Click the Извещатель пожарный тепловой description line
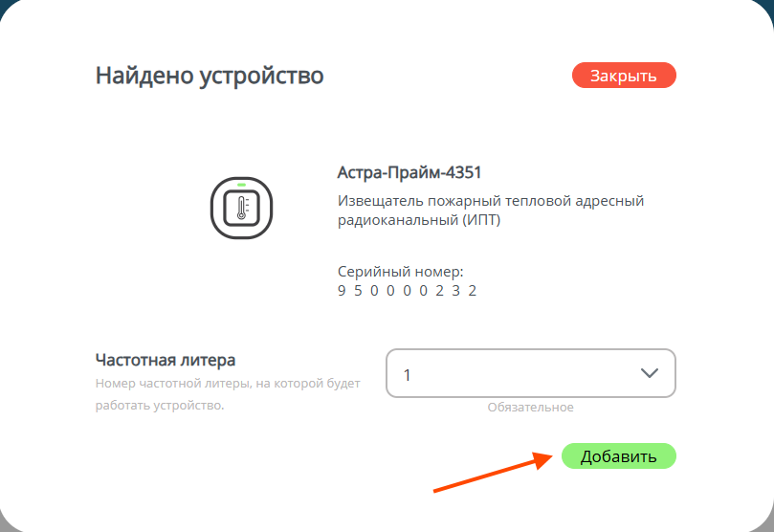The width and height of the screenshot is (774, 532). coord(491,201)
